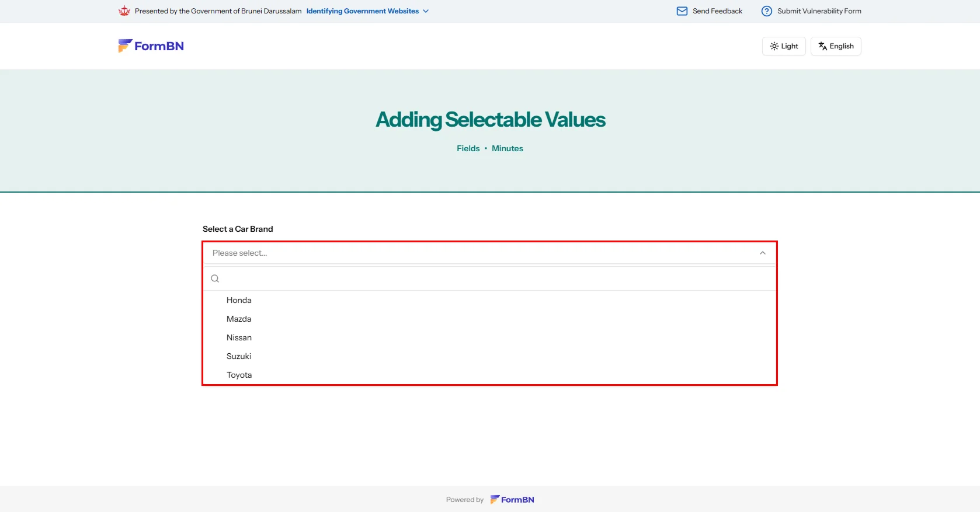Choose Toyota option in dropdown
Screen dimensions: 980x512
(x=239, y=375)
